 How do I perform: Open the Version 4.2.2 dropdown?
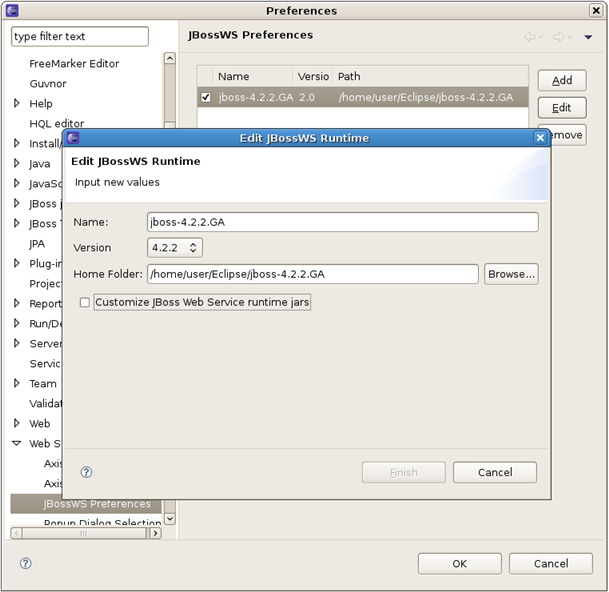click(x=175, y=247)
